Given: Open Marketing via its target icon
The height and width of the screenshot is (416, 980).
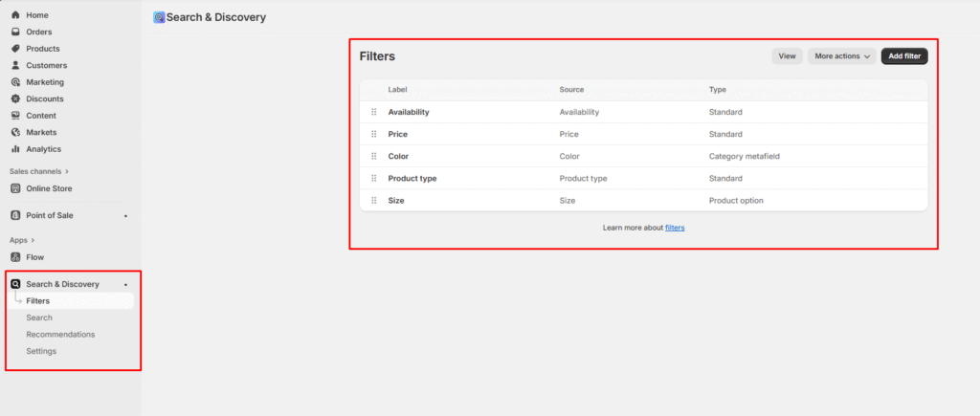Looking at the screenshot, I should 15,82.
